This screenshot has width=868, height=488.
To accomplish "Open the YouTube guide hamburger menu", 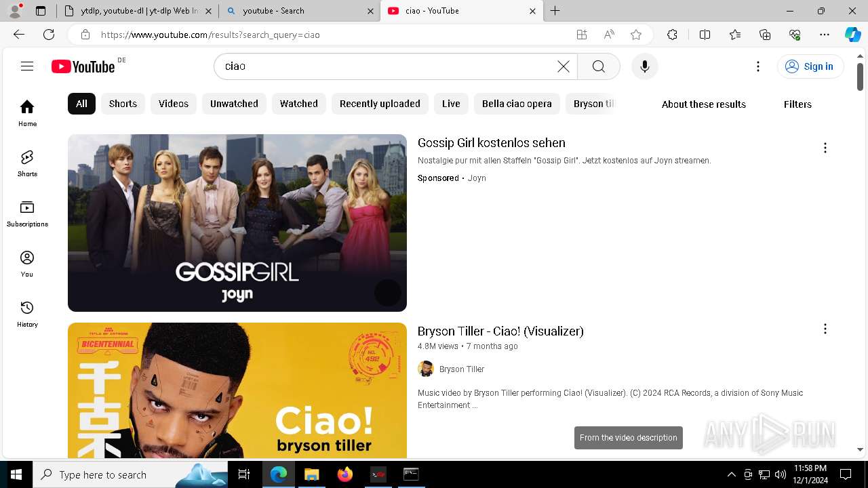I will 27,66.
